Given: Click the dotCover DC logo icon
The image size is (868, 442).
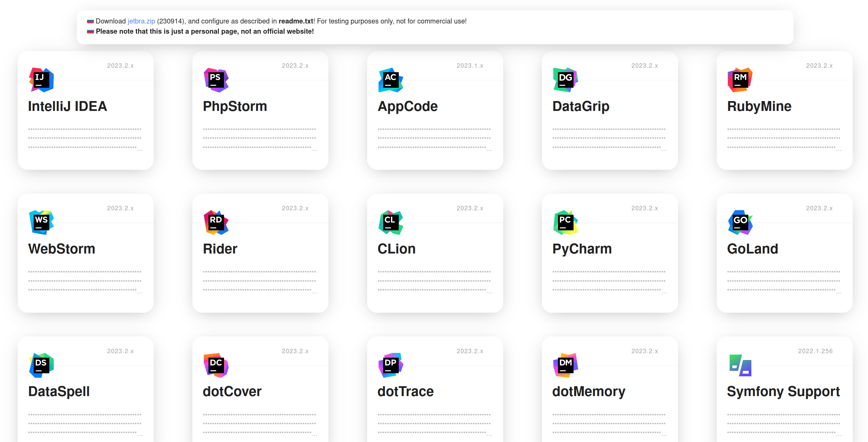Looking at the screenshot, I should tap(216, 365).
